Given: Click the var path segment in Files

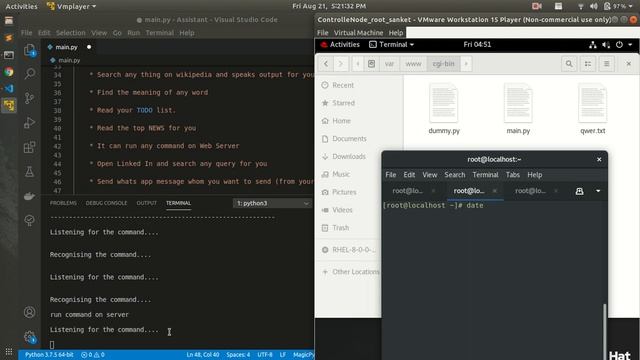Looking at the screenshot, I should pyautogui.click(x=389, y=64).
